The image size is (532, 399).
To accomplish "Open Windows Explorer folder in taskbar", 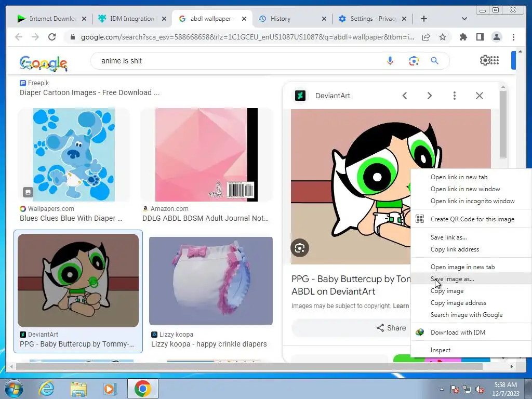I will [x=78, y=389].
